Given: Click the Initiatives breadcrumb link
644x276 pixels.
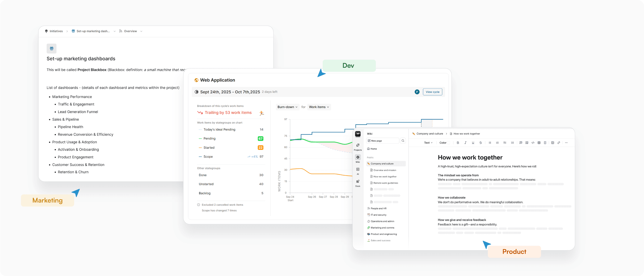Looking at the screenshot, I should point(56,31).
